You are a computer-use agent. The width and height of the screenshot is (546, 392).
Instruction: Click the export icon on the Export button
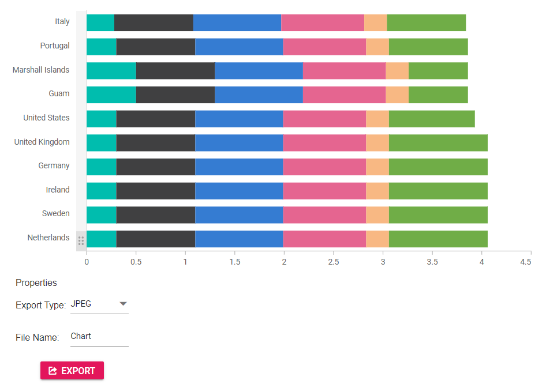[53, 371]
